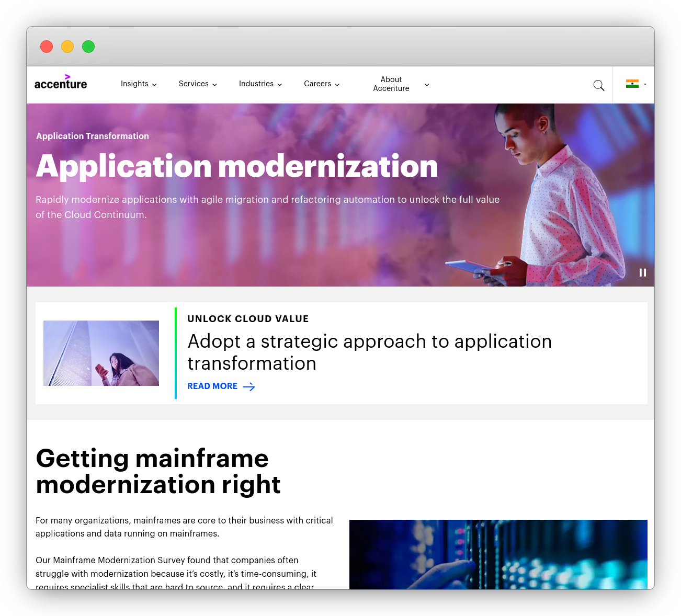
Task: Click the green fullscreen window button
Action: point(88,47)
